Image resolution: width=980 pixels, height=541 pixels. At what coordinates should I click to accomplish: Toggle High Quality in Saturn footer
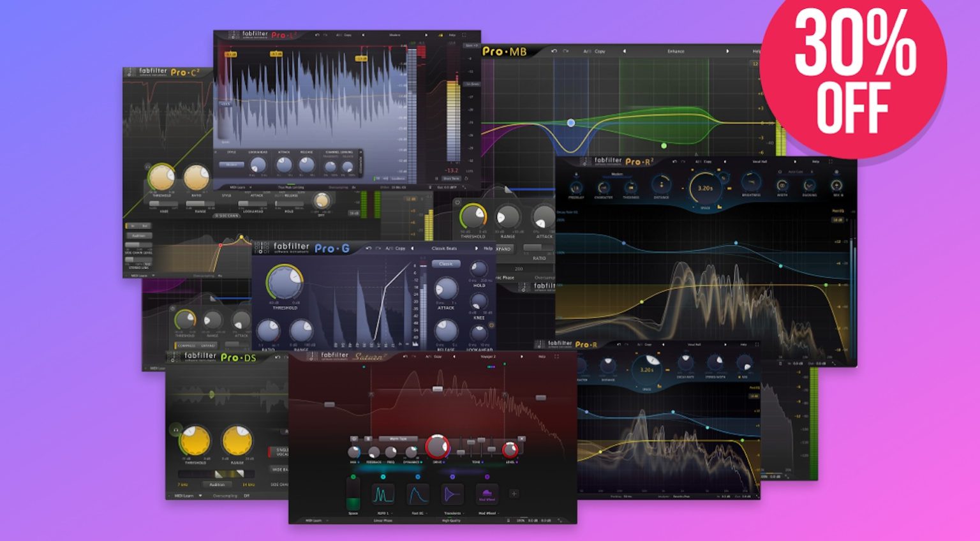pos(451,521)
